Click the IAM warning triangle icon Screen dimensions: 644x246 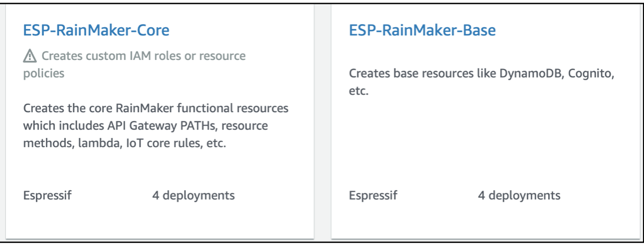pos(30,56)
